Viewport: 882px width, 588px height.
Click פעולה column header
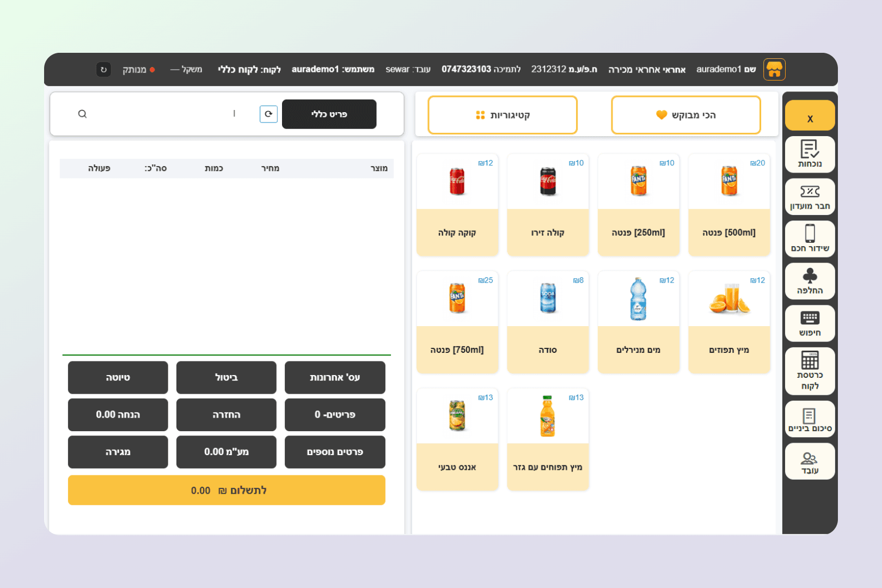pyautogui.click(x=99, y=168)
